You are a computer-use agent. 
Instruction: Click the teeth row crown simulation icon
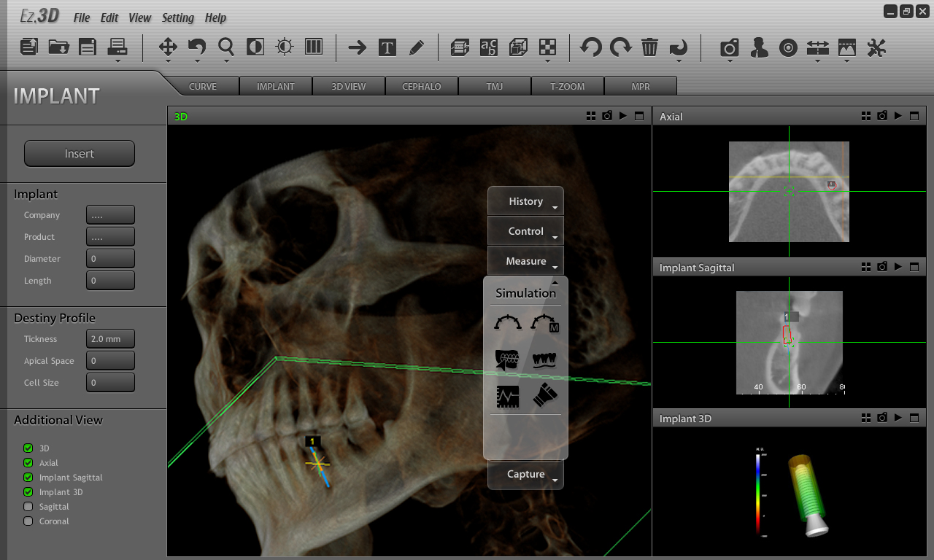[544, 359]
